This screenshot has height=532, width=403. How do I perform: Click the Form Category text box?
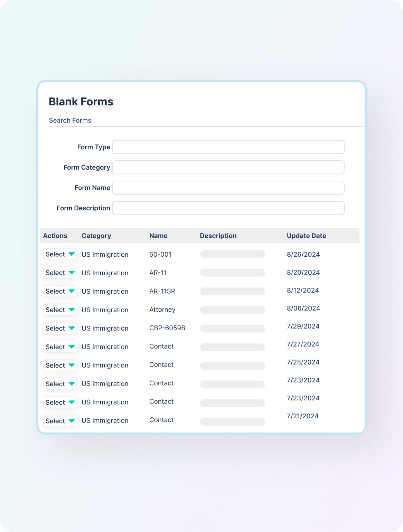coord(228,167)
